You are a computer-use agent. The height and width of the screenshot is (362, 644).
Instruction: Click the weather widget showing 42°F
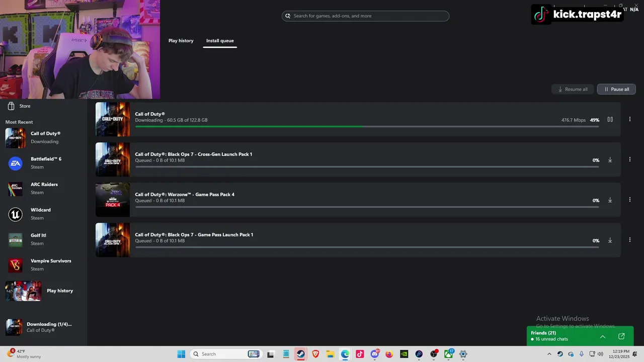pos(24,354)
